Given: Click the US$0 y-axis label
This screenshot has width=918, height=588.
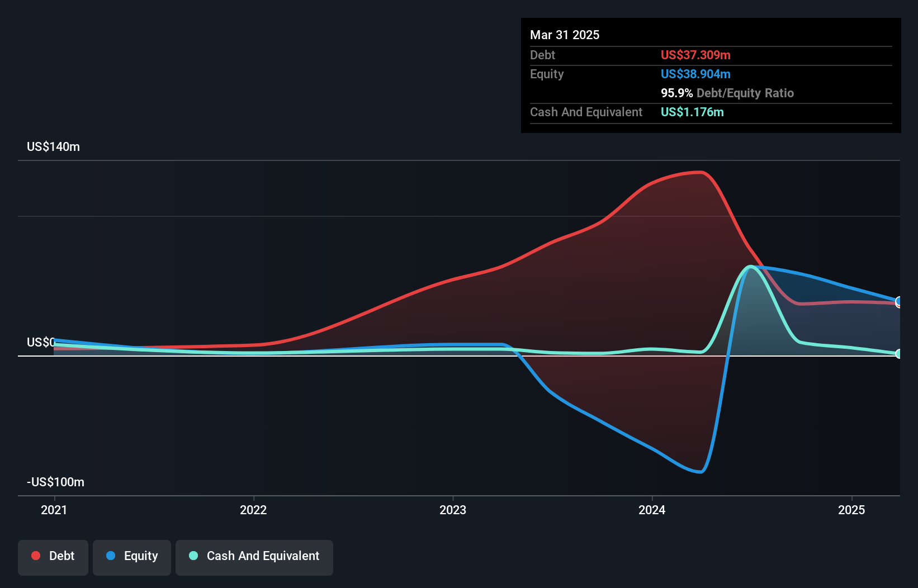Looking at the screenshot, I should click(41, 342).
